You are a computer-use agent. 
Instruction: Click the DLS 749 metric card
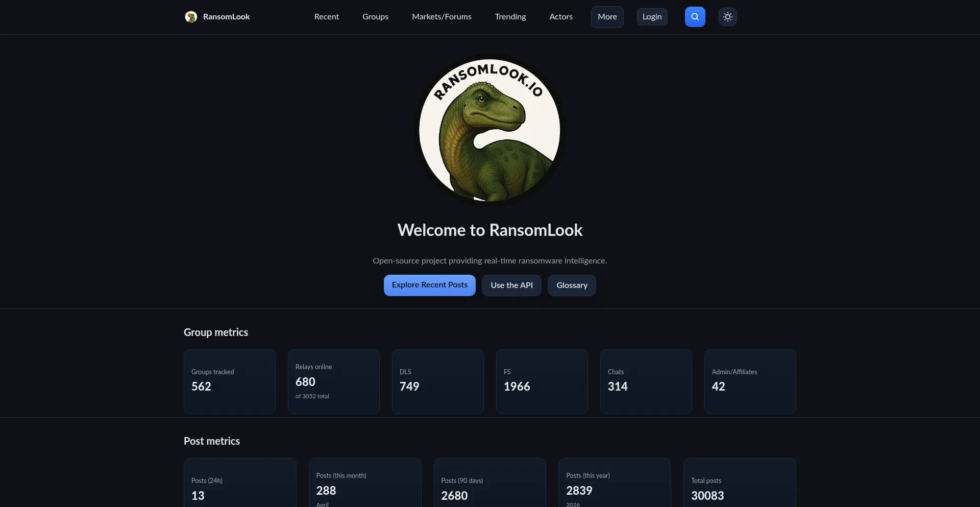[x=438, y=381]
